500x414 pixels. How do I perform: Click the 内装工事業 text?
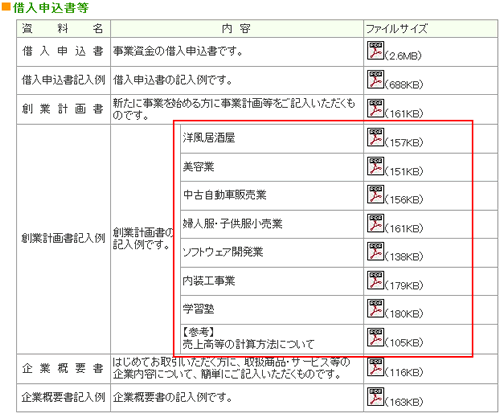[x=209, y=281]
